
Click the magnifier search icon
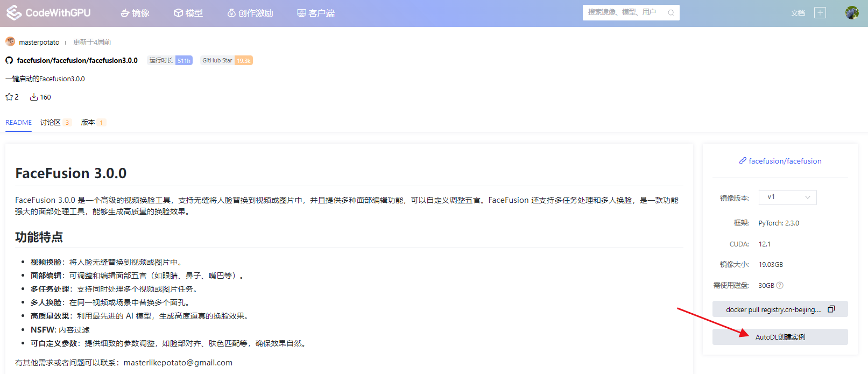(671, 13)
